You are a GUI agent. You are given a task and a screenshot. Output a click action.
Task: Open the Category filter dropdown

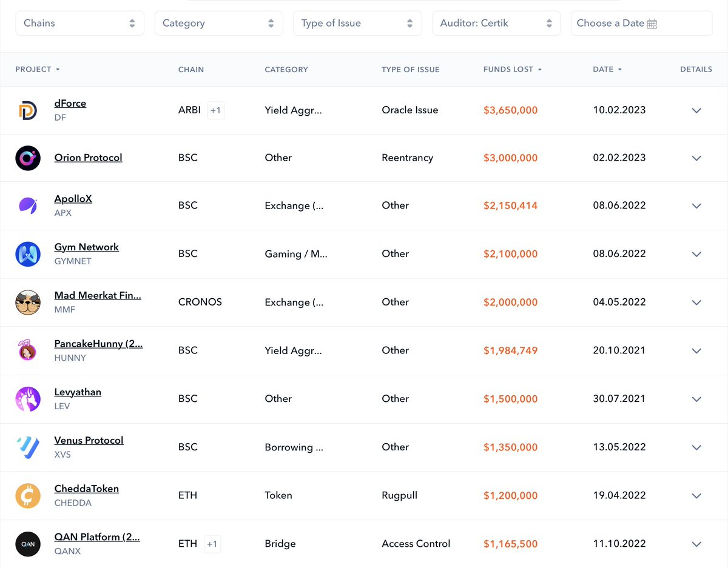pyautogui.click(x=219, y=23)
